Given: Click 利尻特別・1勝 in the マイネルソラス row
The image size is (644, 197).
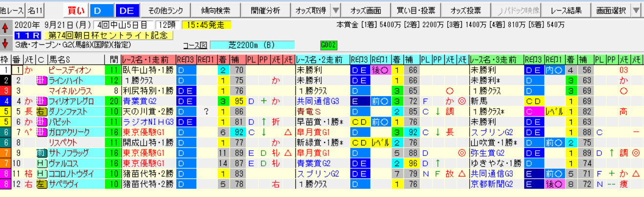Looking at the screenshot, I should (x=148, y=91).
